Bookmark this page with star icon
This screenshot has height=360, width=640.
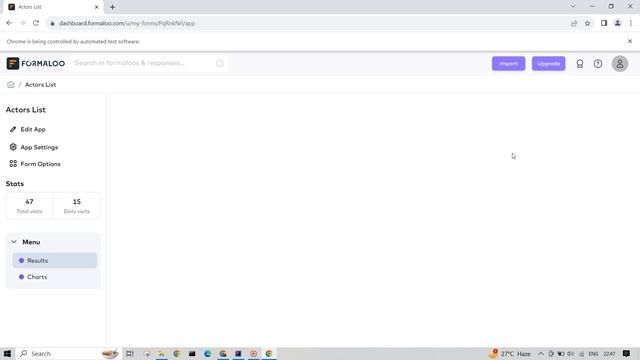587,23
